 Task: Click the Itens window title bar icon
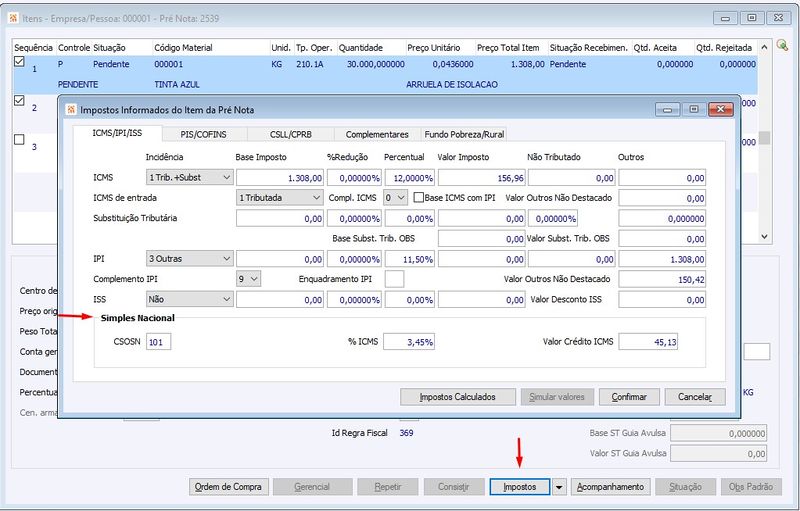pos(11,18)
